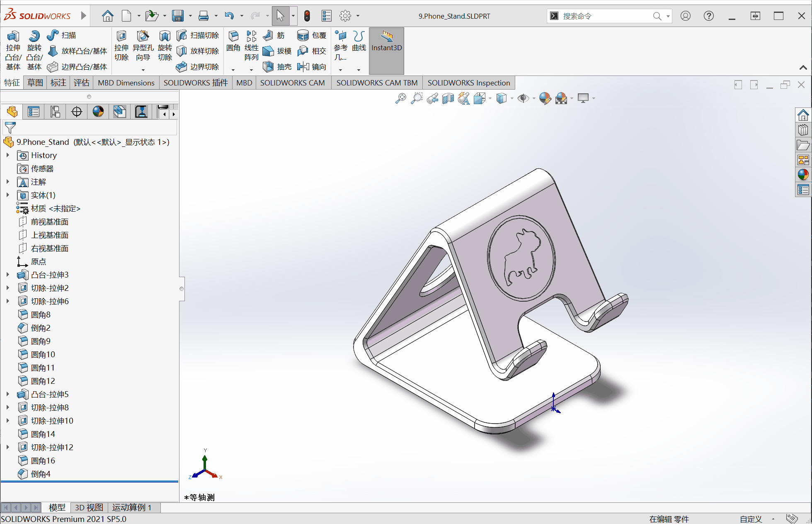Click the Edit Appearance color ball

coord(545,98)
